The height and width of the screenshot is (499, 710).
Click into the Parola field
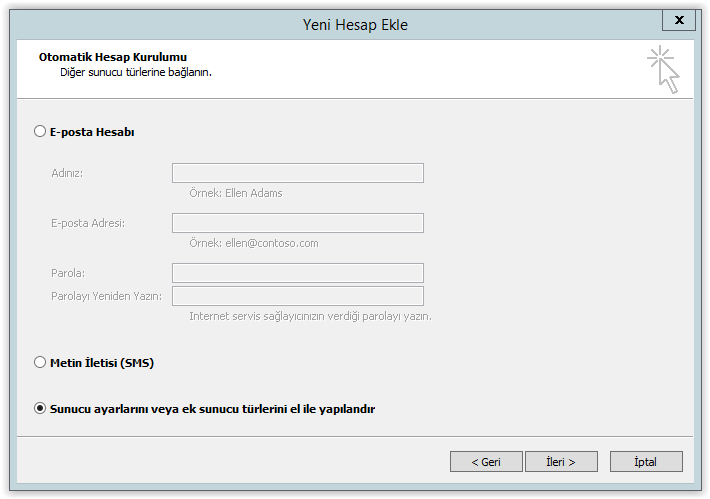click(x=298, y=273)
